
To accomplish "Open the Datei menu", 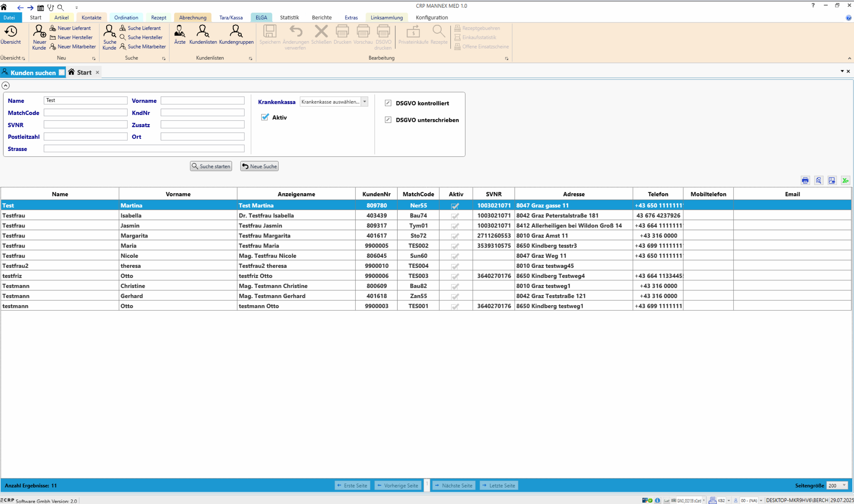I will [x=10, y=17].
